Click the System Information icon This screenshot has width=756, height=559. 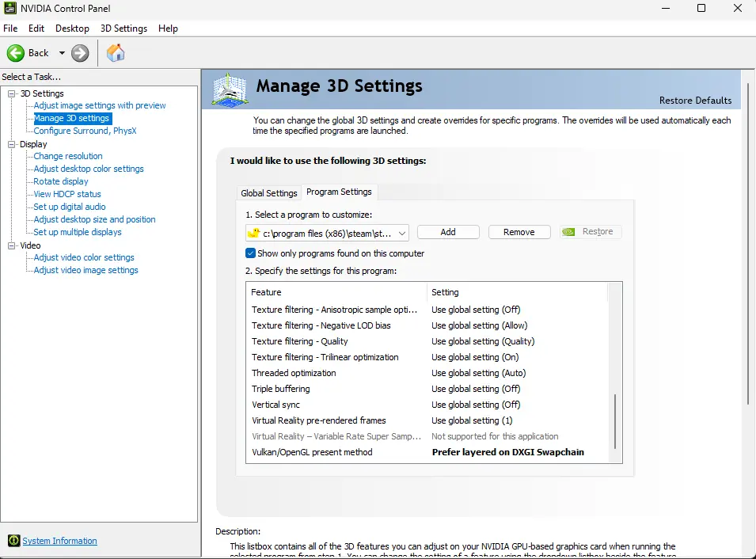tap(14, 541)
